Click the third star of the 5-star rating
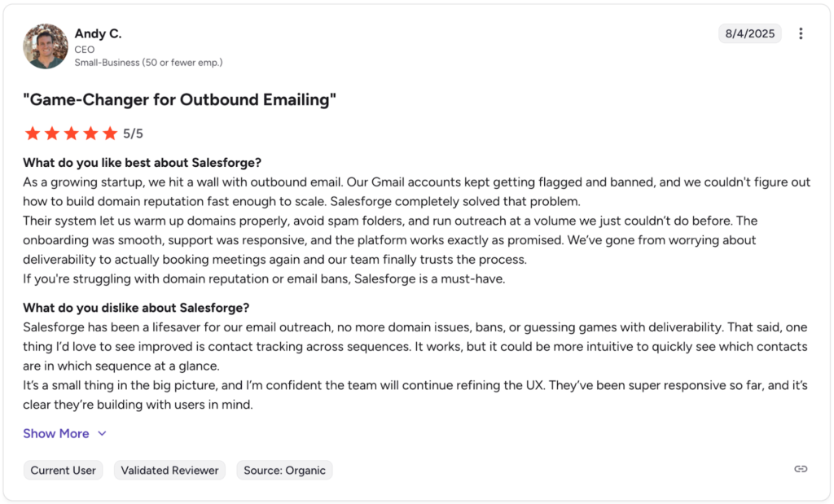 (72, 133)
